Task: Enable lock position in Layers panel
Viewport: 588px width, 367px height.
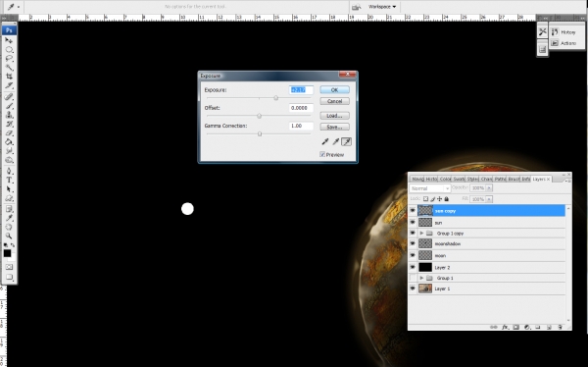Action: click(x=439, y=199)
